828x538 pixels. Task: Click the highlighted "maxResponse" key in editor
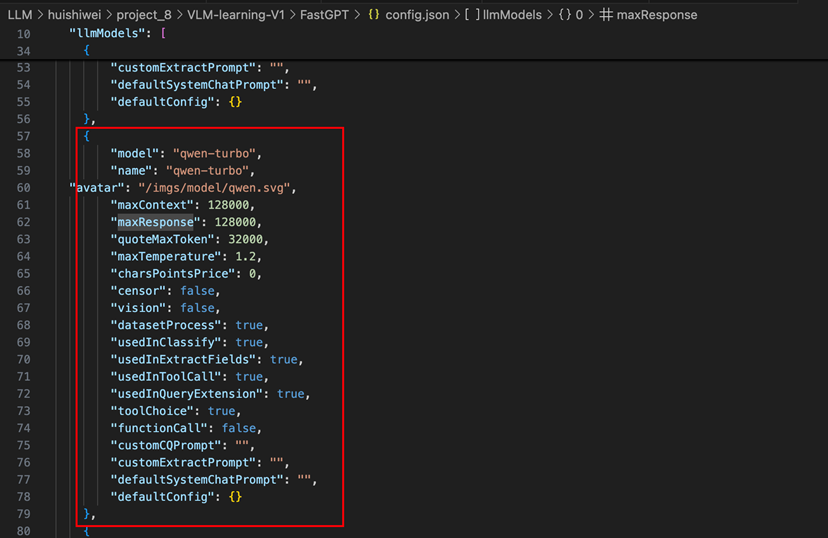[x=153, y=222]
